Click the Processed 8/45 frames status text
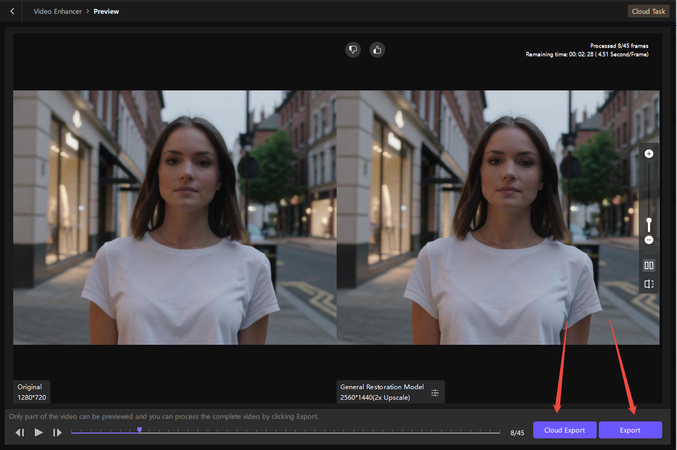677x450 pixels. click(x=619, y=46)
